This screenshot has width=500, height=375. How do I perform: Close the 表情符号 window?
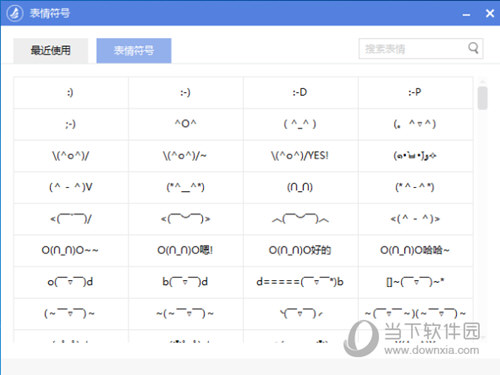click(490, 14)
